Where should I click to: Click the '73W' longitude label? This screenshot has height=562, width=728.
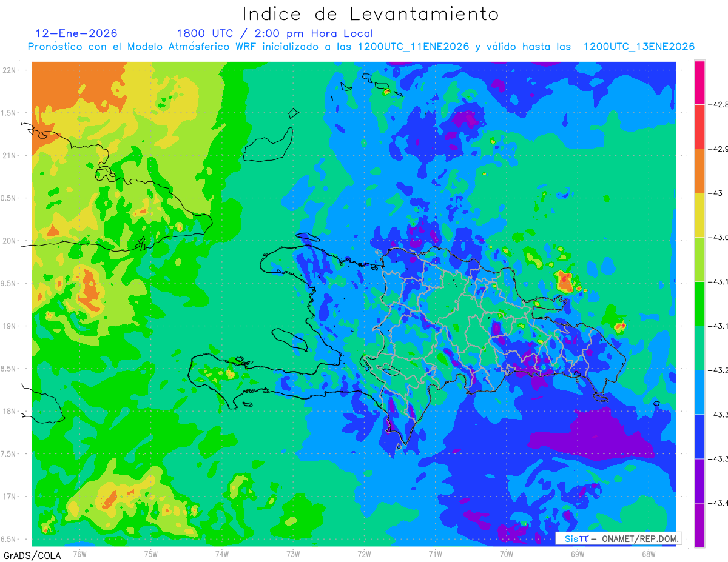293,554
